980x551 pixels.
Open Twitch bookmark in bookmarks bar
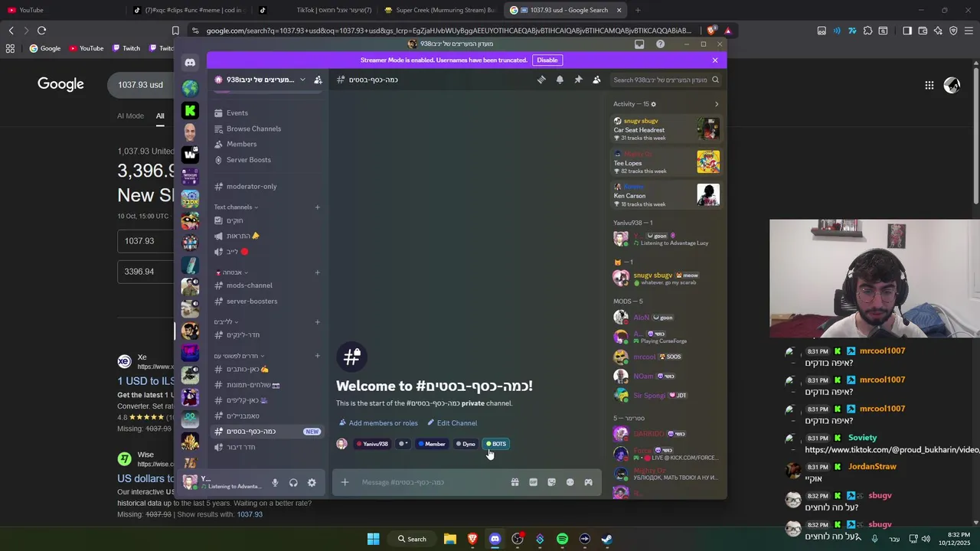126,48
